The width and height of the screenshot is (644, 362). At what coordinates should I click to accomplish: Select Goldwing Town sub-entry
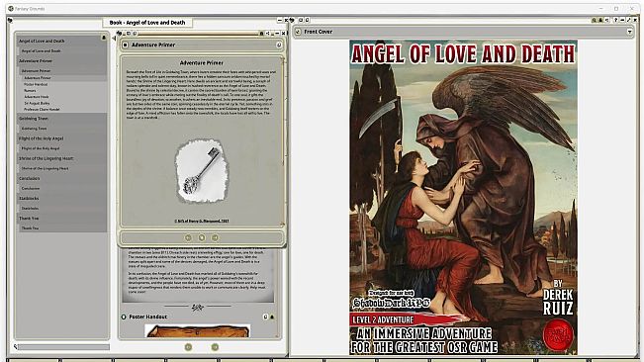click(34, 129)
